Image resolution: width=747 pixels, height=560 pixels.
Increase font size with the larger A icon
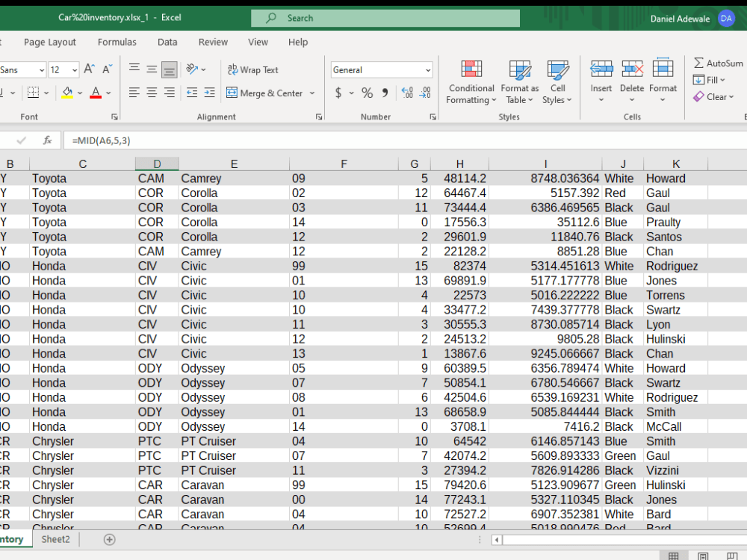pos(89,69)
